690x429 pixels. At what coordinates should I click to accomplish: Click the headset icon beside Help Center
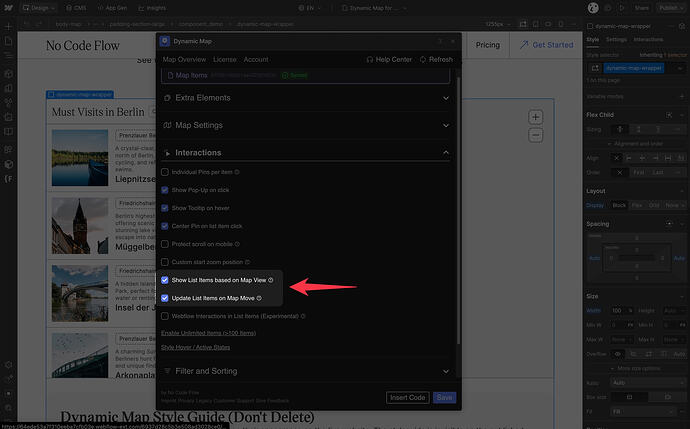pos(370,59)
